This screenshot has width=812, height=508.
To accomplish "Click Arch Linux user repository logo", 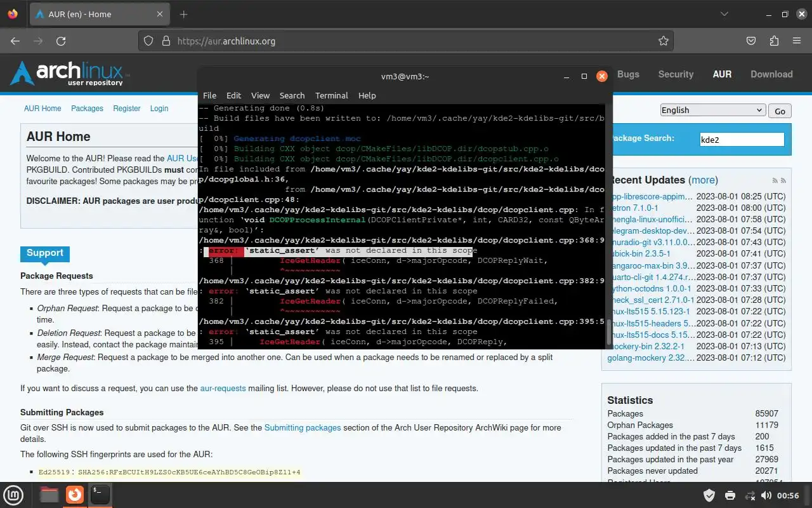I will click(70, 74).
